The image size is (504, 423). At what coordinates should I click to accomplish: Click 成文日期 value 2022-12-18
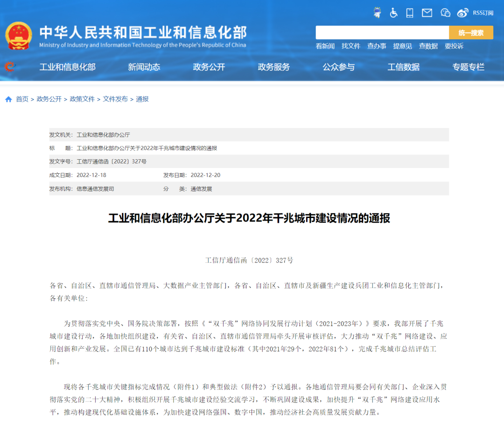pos(91,175)
